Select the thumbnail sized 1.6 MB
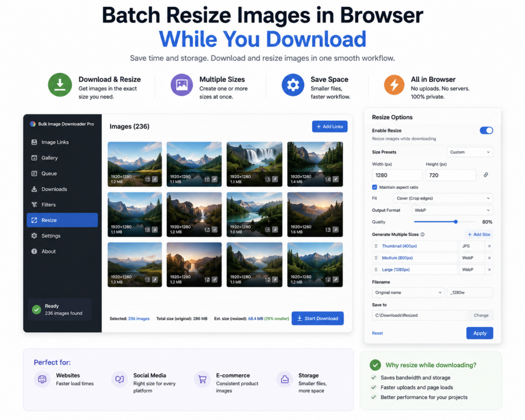 tap(315, 214)
